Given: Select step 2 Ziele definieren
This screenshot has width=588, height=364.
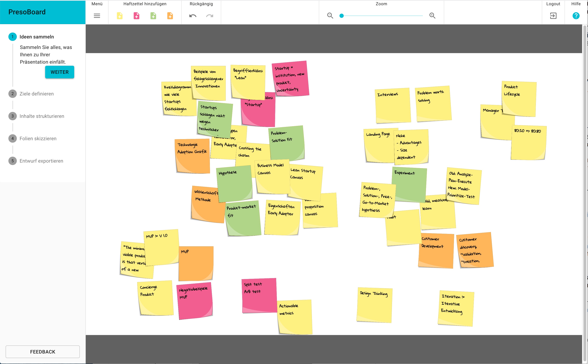Looking at the screenshot, I should coord(36,94).
